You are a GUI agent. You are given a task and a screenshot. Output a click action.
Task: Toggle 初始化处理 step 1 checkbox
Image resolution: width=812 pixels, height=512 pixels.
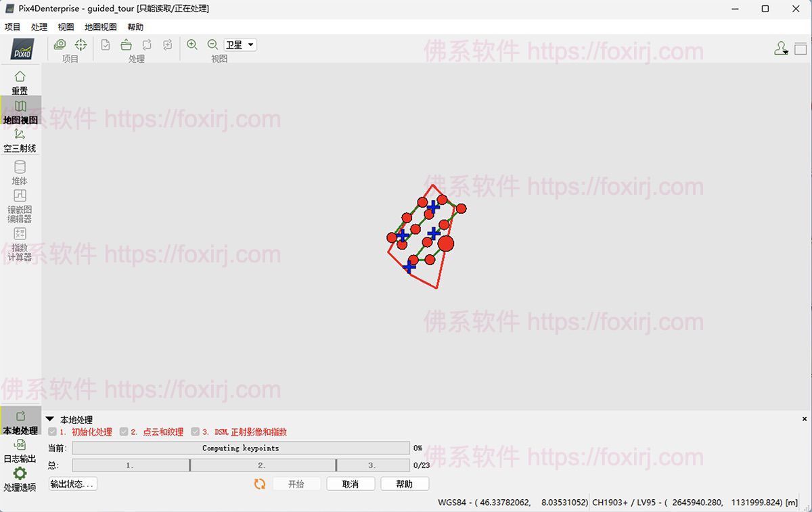click(53, 432)
